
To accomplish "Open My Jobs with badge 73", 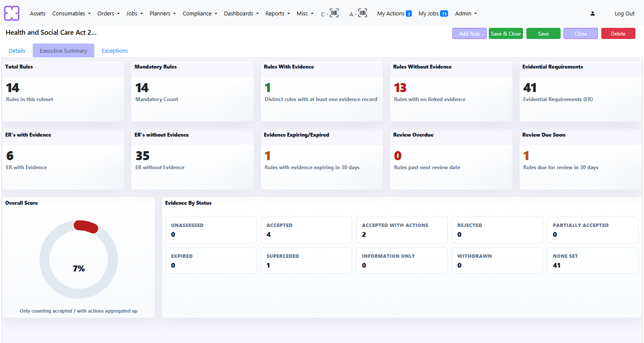I will [433, 14].
